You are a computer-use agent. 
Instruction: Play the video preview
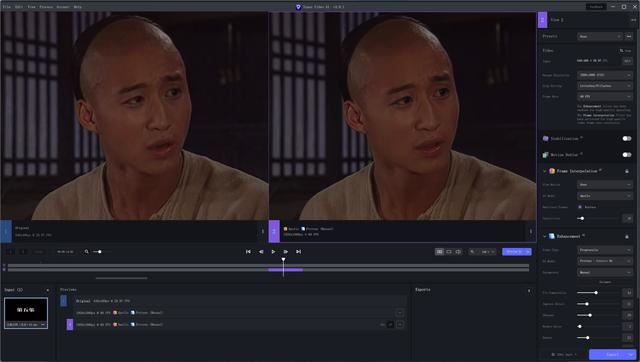[273, 252]
